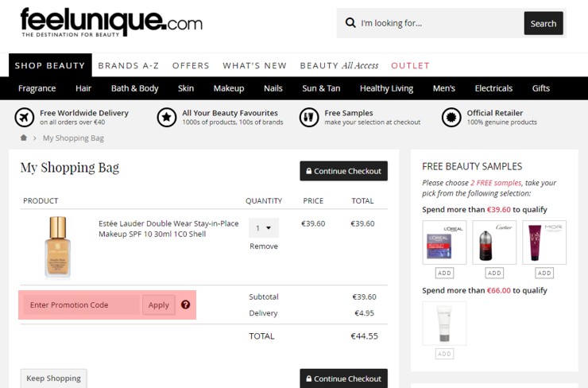Click the feelunique.com logo

point(111,22)
